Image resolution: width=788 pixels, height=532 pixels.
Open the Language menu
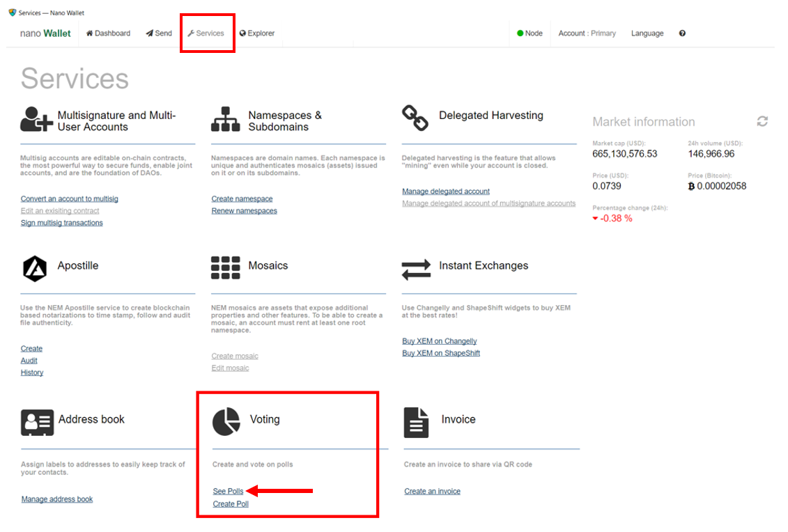(647, 33)
